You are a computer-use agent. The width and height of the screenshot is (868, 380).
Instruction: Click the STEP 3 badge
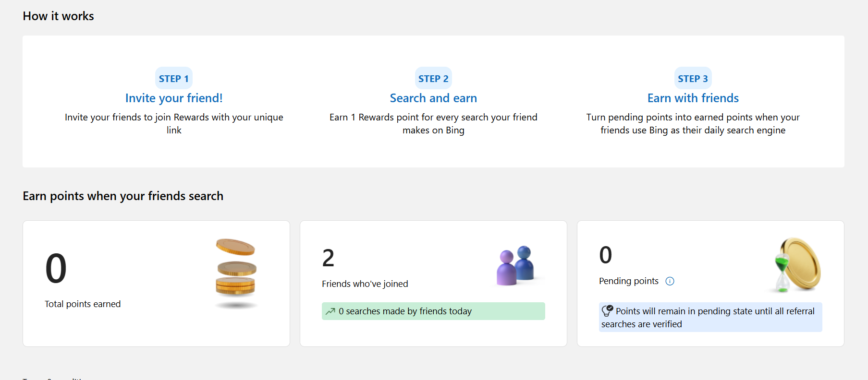(x=693, y=79)
